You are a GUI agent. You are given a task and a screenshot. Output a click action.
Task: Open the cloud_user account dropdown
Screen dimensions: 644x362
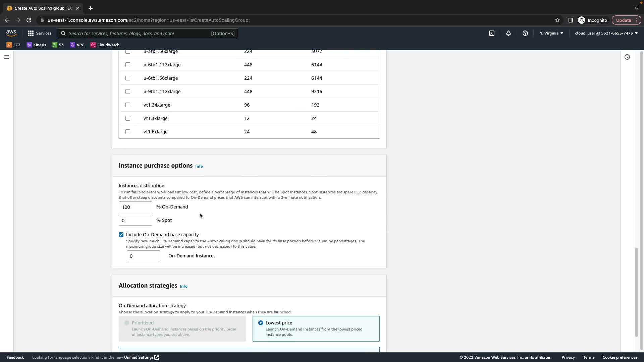606,33
